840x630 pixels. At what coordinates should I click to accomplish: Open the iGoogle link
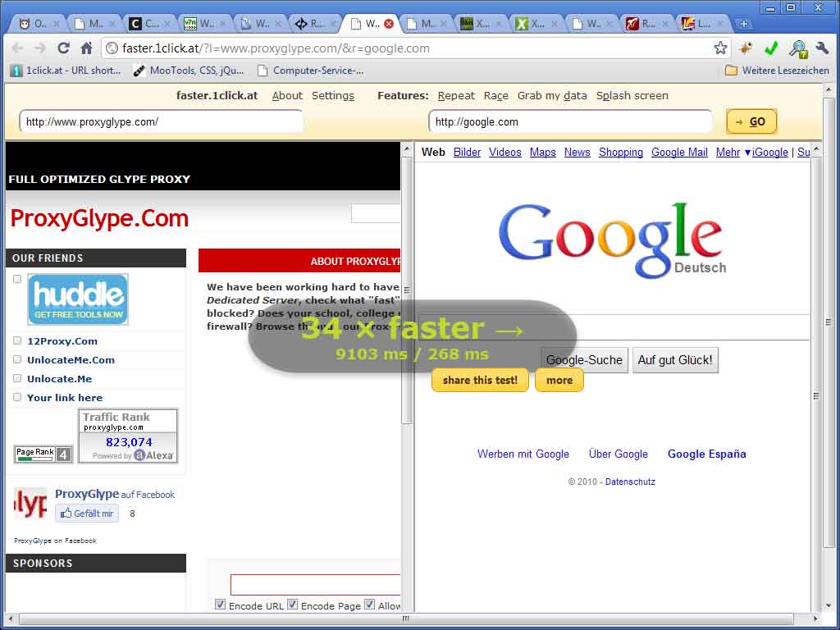(769, 152)
